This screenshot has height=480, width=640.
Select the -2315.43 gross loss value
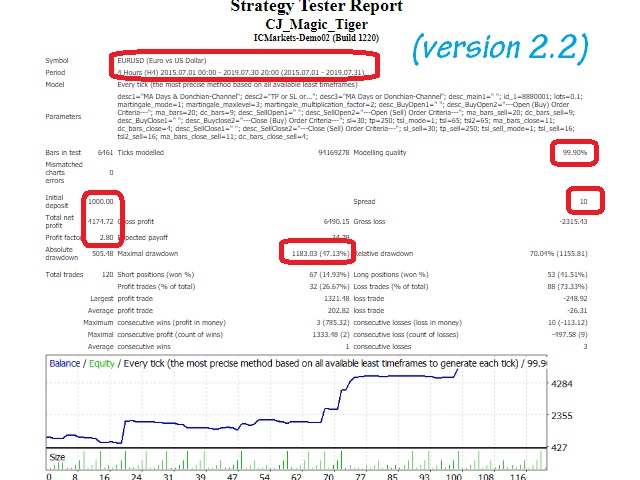pos(573,221)
